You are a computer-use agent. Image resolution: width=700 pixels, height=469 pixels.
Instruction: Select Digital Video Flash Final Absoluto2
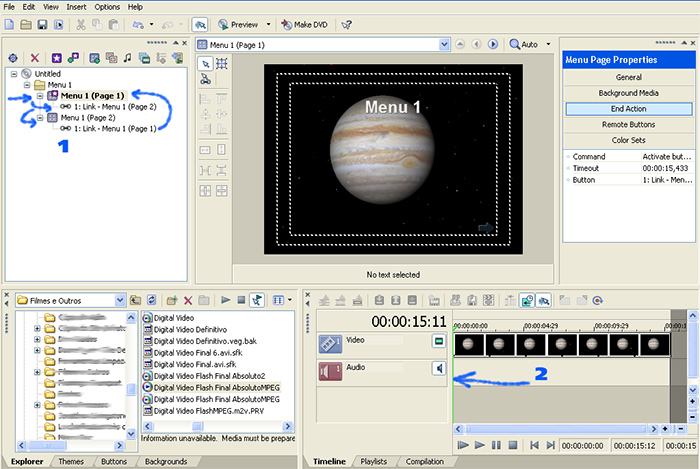coord(209,376)
